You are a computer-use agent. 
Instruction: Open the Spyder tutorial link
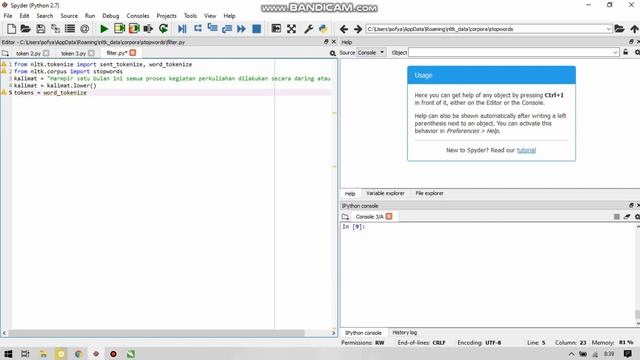click(526, 150)
